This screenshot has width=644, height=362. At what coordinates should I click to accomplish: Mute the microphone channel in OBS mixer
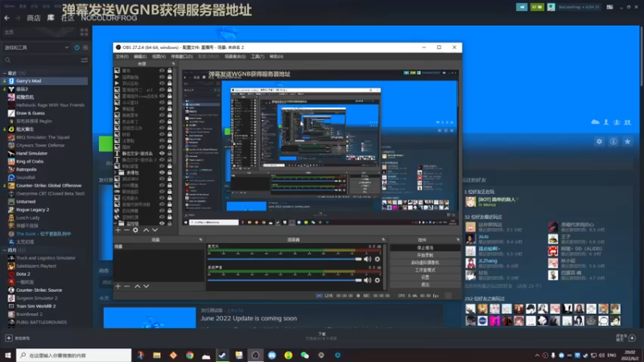point(367,259)
